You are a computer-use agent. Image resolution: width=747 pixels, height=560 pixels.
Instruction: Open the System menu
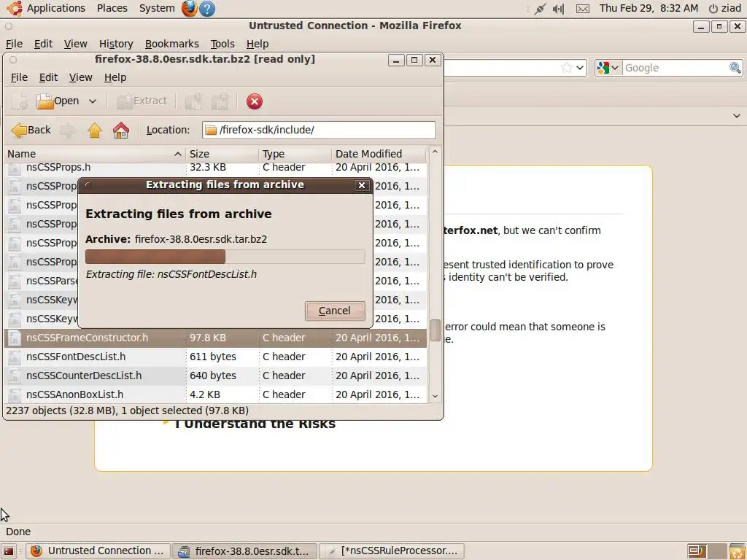coord(157,8)
